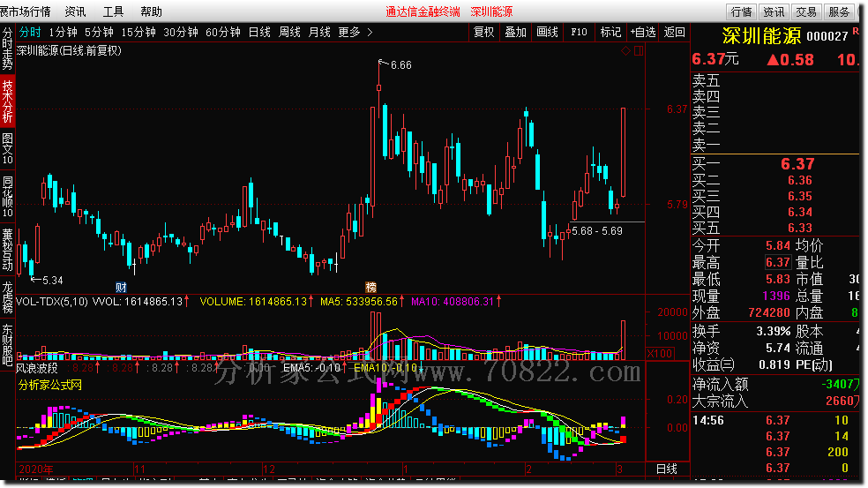This screenshot has width=868, height=488.
Task: Click the 5.34 low price label
Action: click(x=53, y=281)
